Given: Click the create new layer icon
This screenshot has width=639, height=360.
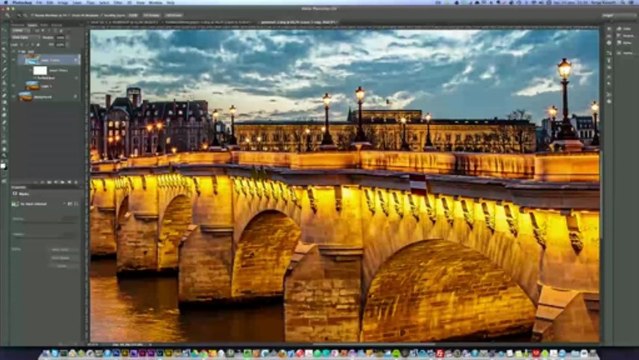Looking at the screenshot, I should tap(69, 182).
